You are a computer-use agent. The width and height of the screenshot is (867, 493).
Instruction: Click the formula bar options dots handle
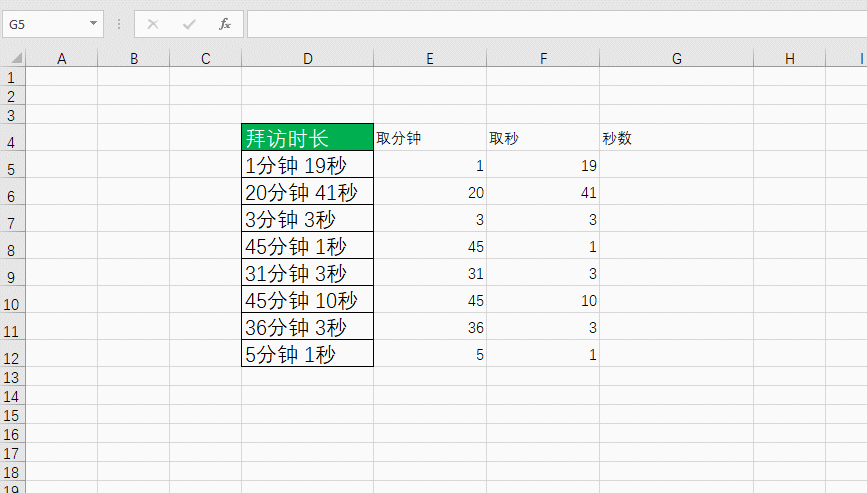click(x=119, y=24)
